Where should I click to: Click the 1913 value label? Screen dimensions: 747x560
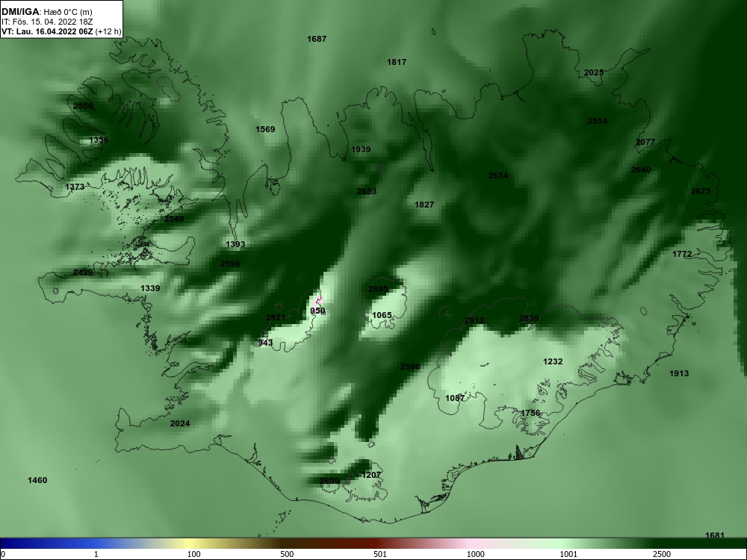[x=679, y=373]
